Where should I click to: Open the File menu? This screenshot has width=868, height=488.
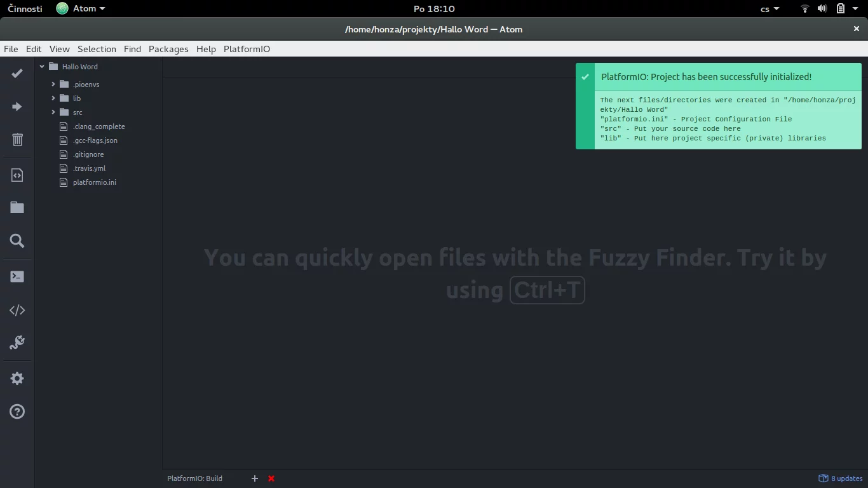tap(11, 49)
